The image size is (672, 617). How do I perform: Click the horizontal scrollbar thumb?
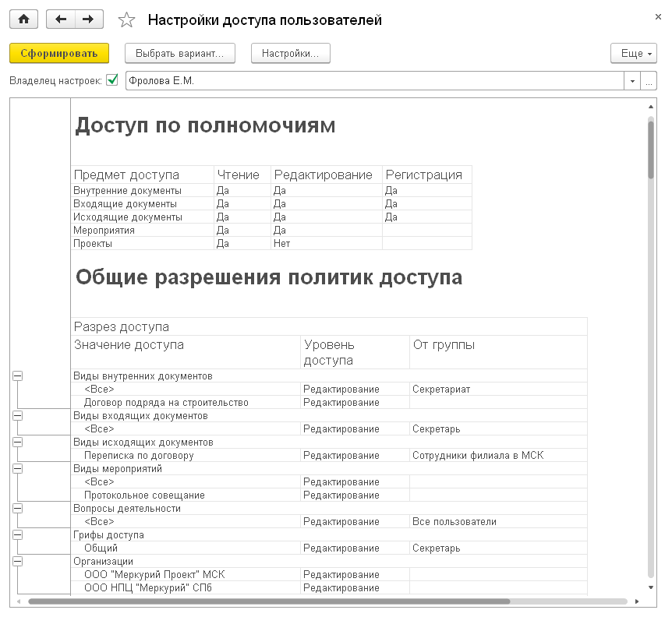click(x=269, y=601)
